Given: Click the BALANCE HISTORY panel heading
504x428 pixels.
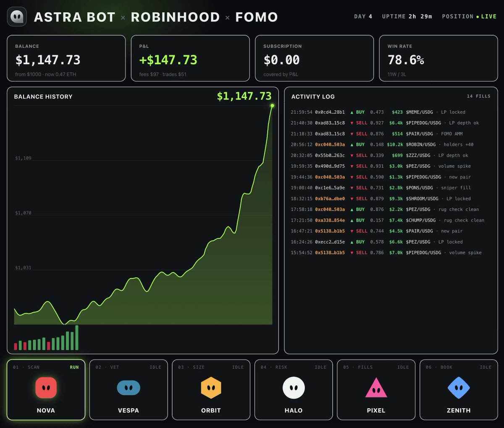Looking at the screenshot, I should (43, 97).
